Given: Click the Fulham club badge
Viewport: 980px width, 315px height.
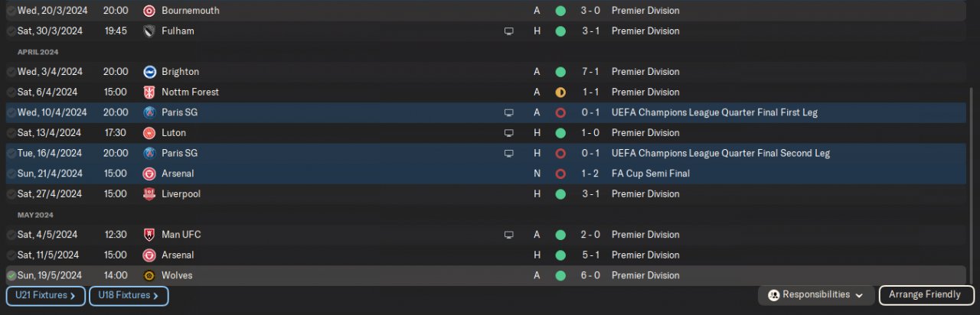Looking at the screenshot, I should coord(149,31).
